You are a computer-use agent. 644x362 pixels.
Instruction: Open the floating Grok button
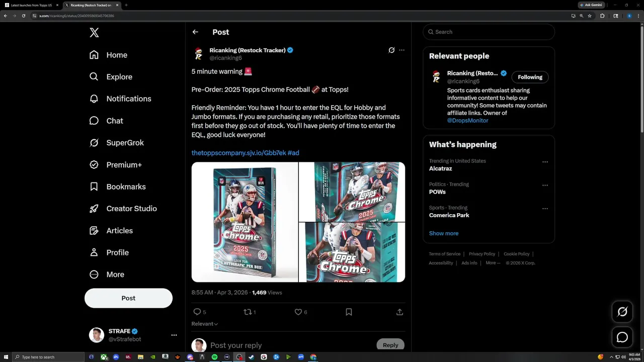click(x=622, y=312)
